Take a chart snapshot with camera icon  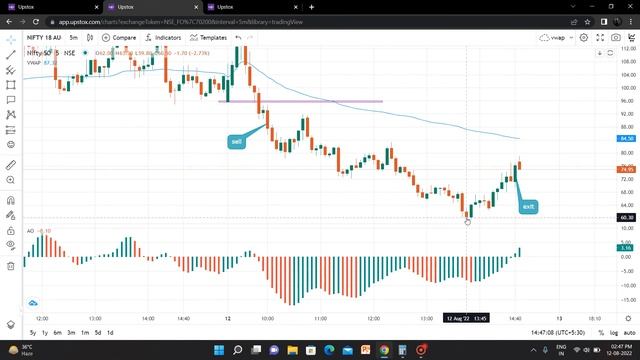616,38
